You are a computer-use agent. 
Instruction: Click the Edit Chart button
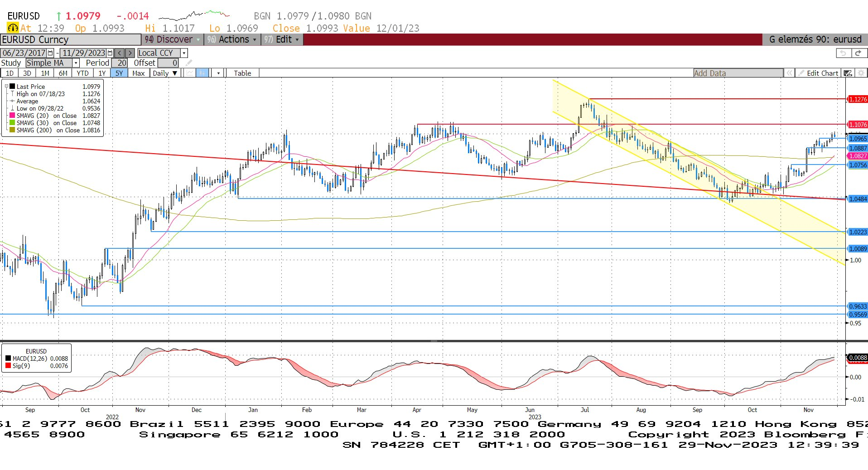(x=819, y=73)
